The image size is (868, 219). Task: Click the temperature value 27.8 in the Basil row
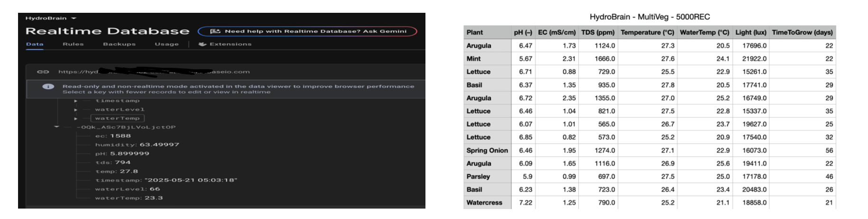point(668,85)
